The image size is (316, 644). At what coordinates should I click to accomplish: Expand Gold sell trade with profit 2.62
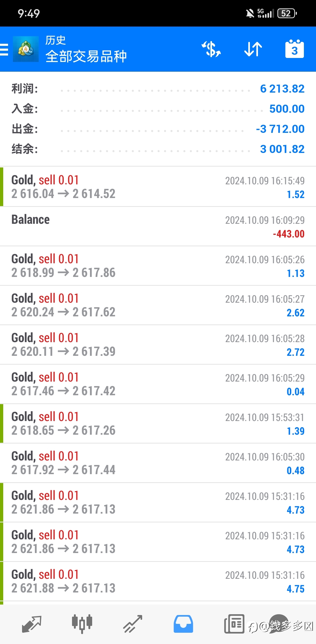158,305
